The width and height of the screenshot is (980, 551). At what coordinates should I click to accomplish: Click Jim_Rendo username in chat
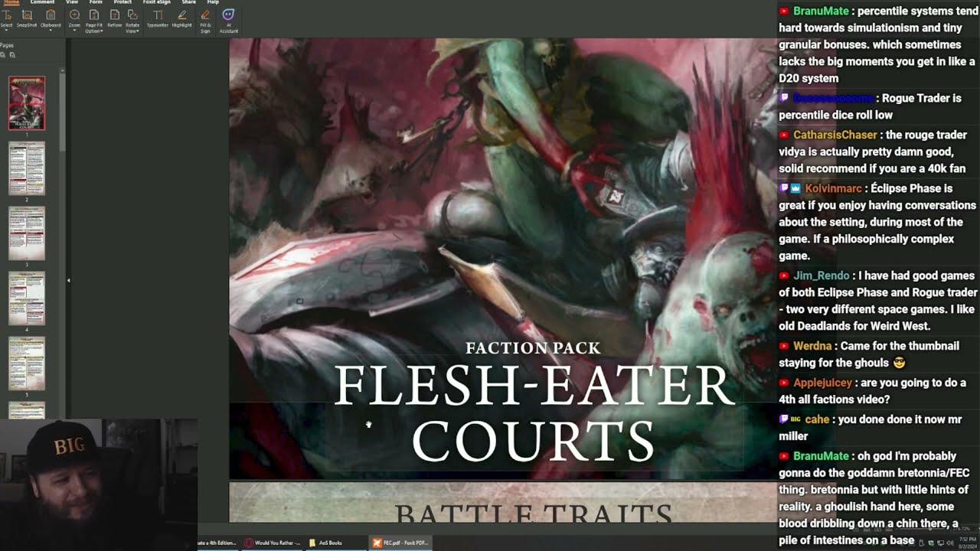(822, 275)
